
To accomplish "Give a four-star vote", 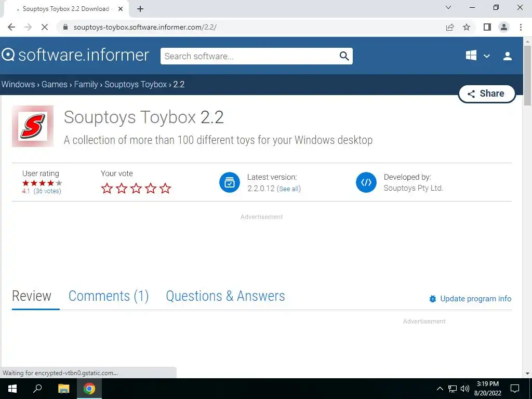I will (x=151, y=188).
